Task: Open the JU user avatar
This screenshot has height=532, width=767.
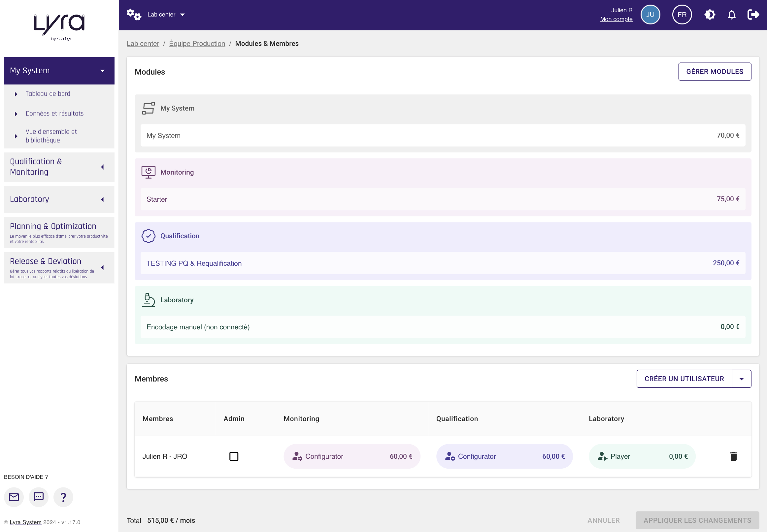Action: [650, 15]
